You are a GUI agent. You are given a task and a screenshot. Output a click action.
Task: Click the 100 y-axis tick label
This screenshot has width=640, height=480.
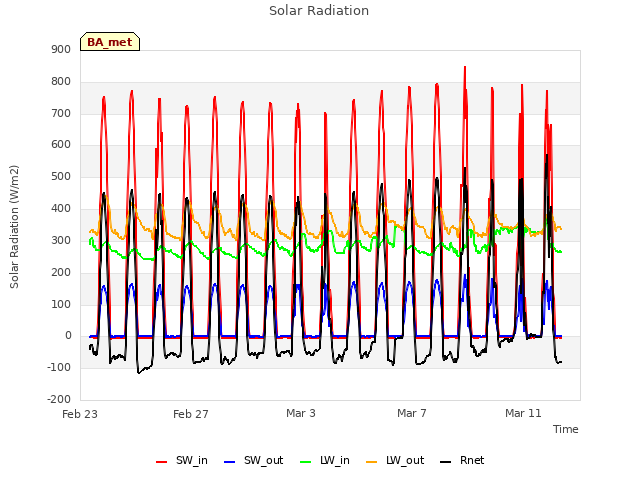point(61,304)
